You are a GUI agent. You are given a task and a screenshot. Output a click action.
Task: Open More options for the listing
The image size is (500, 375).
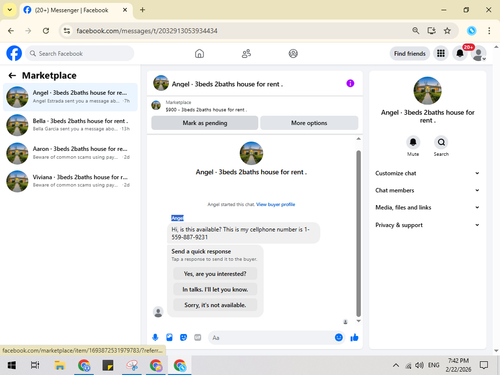click(309, 123)
